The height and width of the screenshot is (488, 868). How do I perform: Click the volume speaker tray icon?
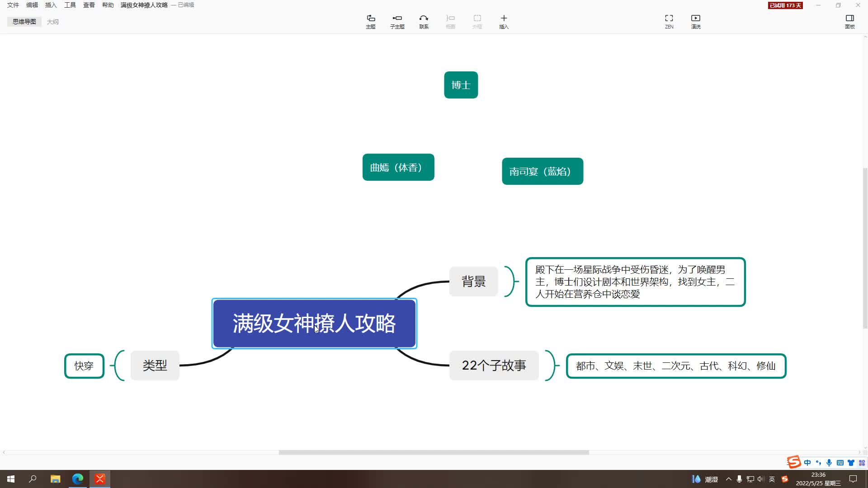[x=761, y=479]
